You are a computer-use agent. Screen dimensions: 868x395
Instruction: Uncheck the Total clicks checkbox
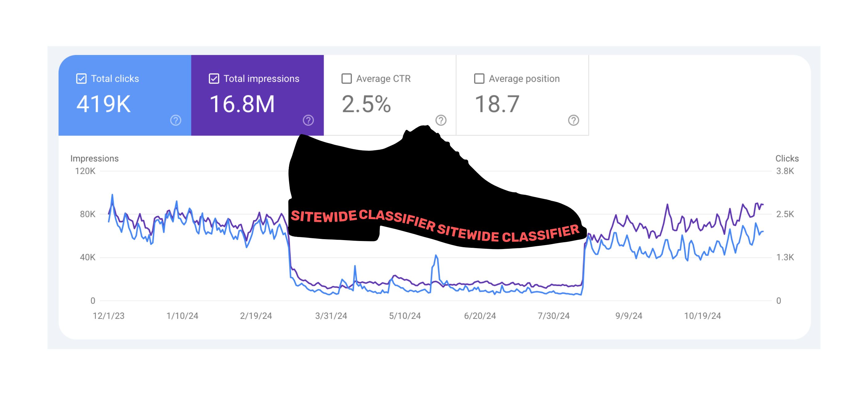pyautogui.click(x=81, y=79)
